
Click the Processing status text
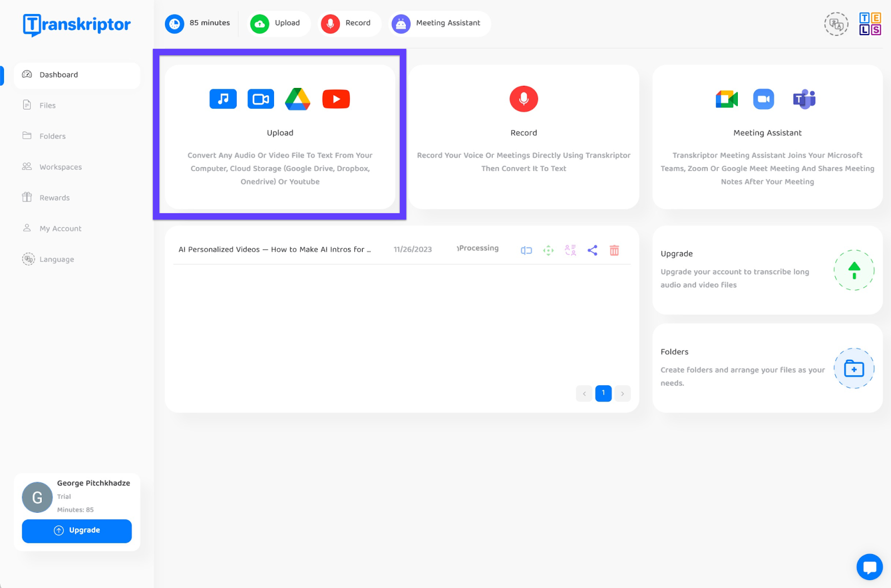[478, 248]
